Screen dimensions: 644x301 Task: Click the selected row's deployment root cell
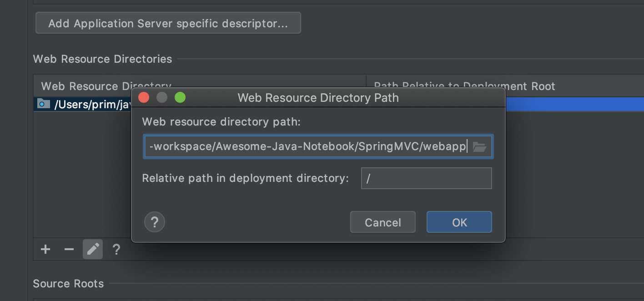(573, 104)
